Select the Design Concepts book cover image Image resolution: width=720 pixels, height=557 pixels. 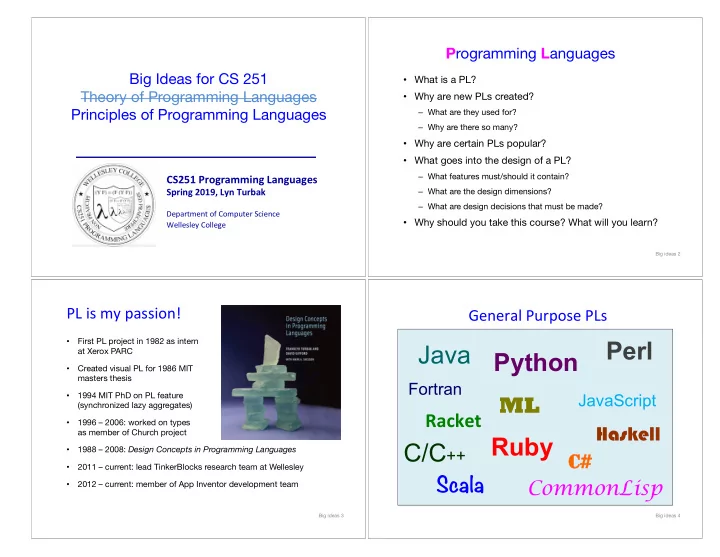pyautogui.click(x=281, y=372)
